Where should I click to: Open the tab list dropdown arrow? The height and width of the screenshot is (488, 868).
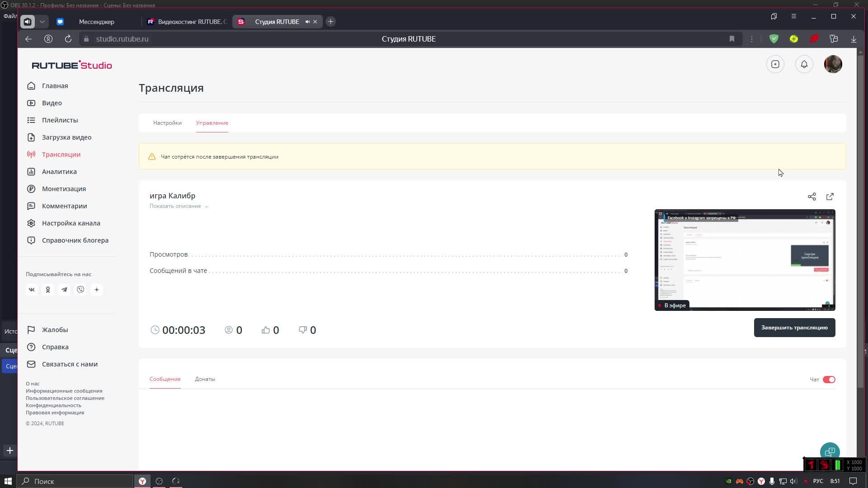pos(42,22)
